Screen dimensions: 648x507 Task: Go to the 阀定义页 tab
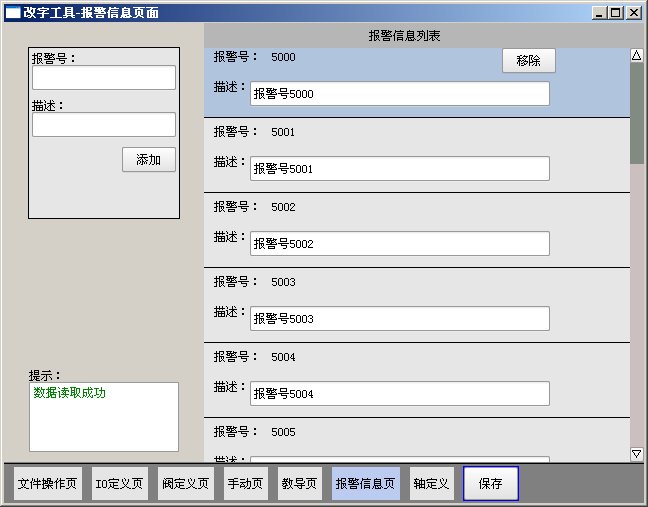(184, 484)
